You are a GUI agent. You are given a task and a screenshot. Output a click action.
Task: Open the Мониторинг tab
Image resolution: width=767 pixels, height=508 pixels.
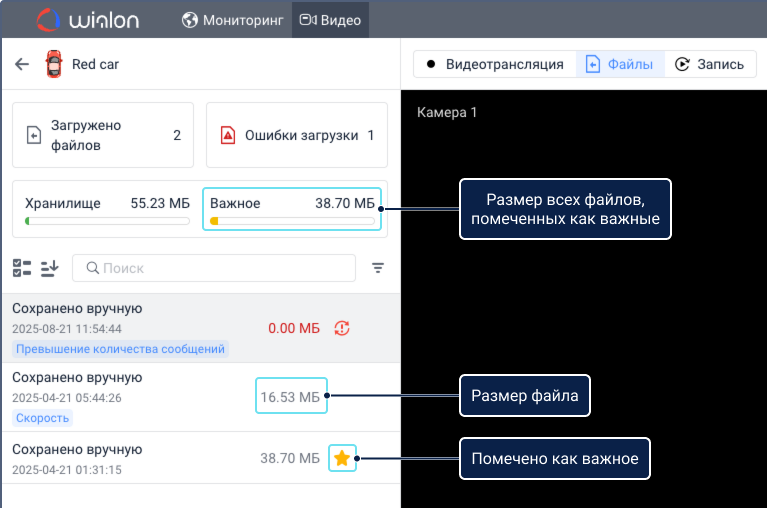(x=232, y=20)
